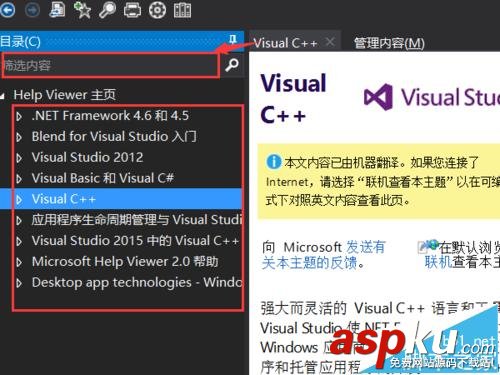Close the Visual C++ tab
Viewport: 500px width, 375px height.
[330, 42]
